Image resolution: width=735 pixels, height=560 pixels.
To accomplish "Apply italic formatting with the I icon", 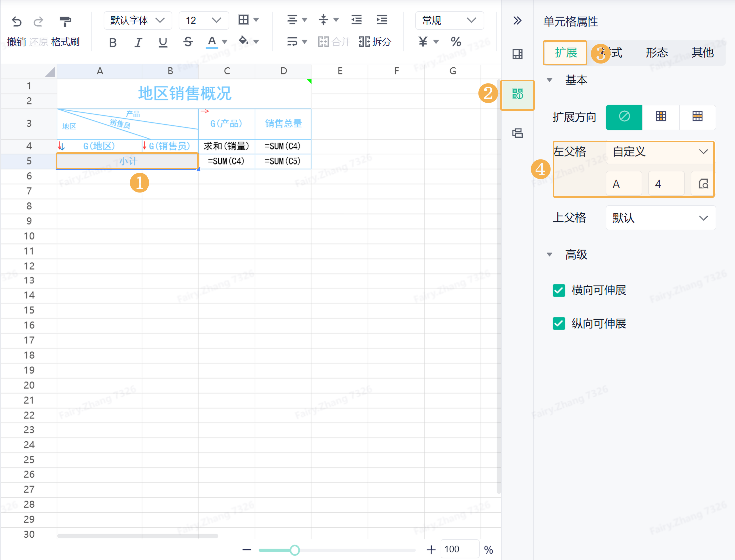I will pyautogui.click(x=138, y=43).
